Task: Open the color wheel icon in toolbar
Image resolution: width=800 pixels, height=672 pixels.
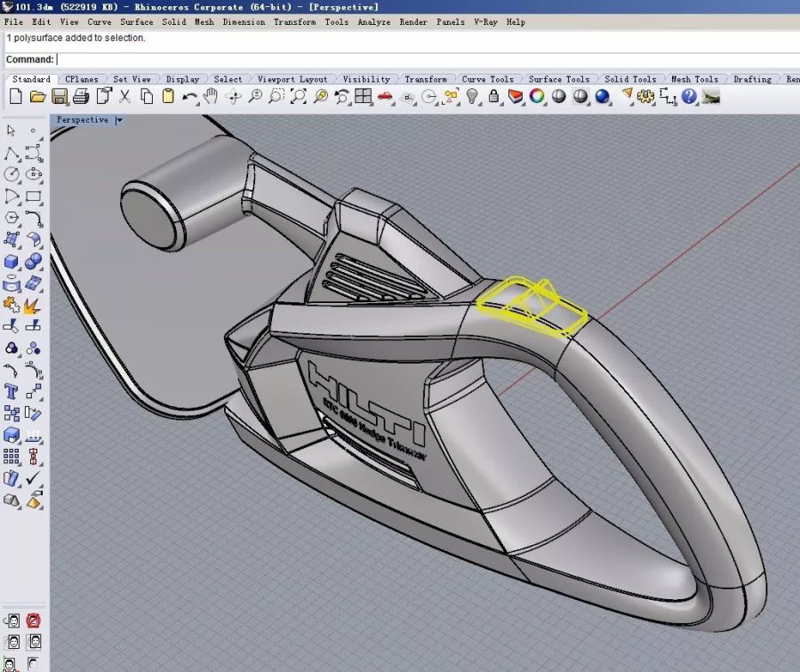Action: [x=537, y=97]
